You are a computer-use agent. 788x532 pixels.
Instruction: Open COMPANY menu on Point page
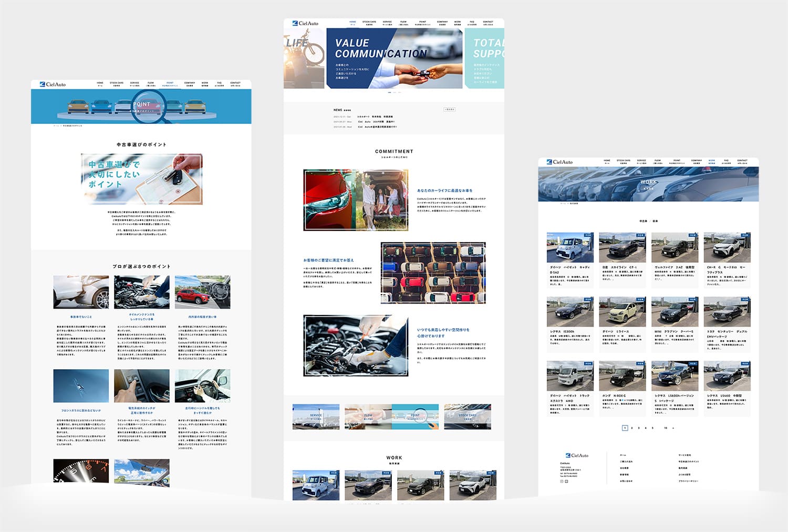click(190, 84)
